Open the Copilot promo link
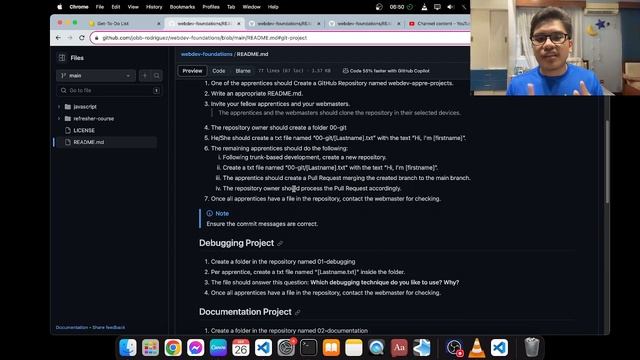The height and width of the screenshot is (360, 640). pyautogui.click(x=386, y=71)
